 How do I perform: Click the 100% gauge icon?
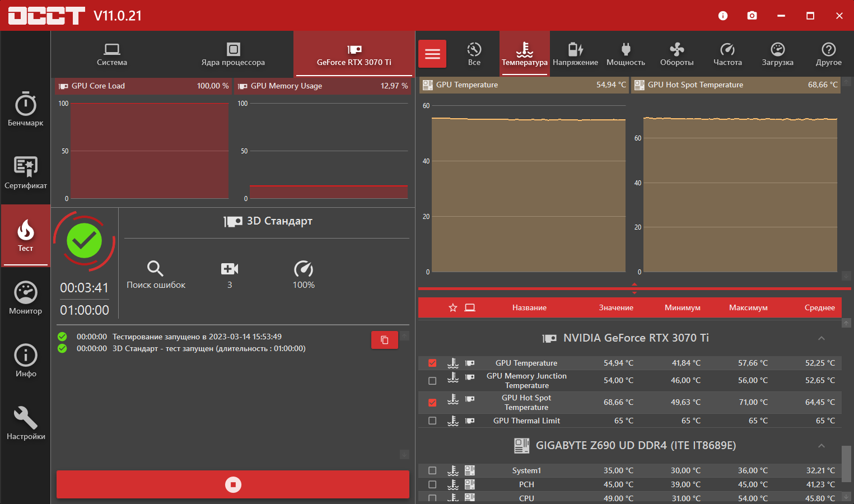(304, 269)
